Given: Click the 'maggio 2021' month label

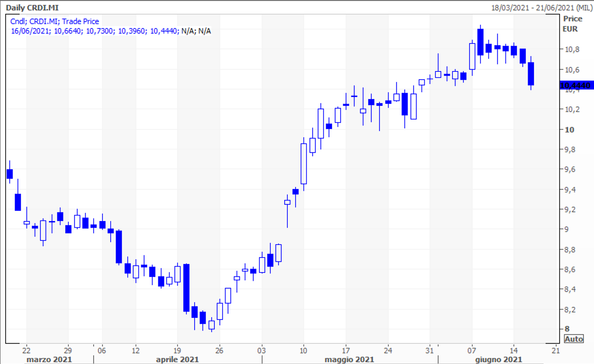Looking at the screenshot, I should click(x=349, y=359).
